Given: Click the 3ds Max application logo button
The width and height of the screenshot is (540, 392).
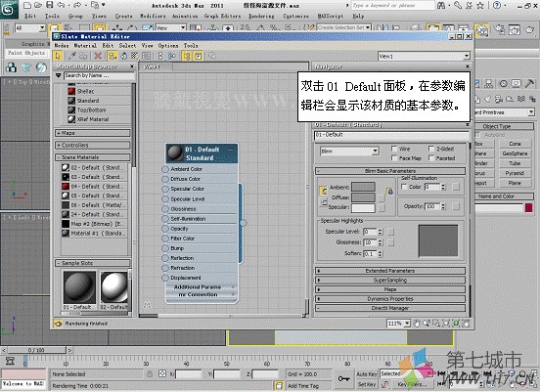Looking at the screenshot, I should point(9,9).
